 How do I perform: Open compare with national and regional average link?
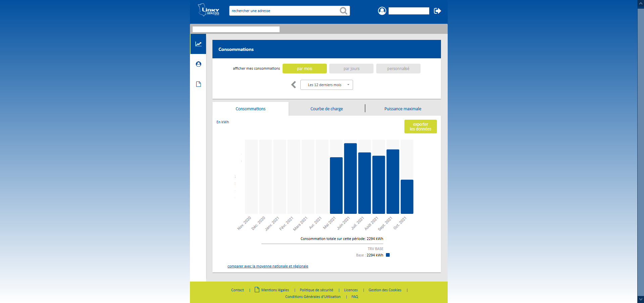[x=268, y=266]
